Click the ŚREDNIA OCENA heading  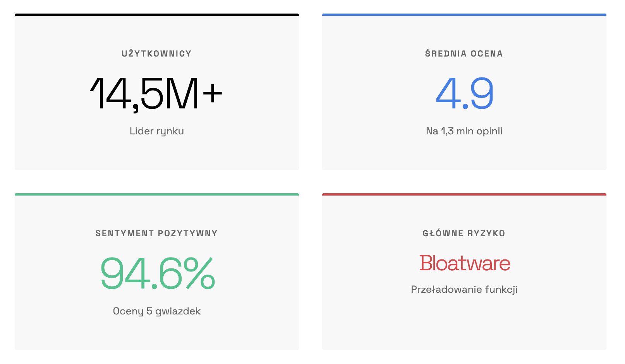click(464, 54)
